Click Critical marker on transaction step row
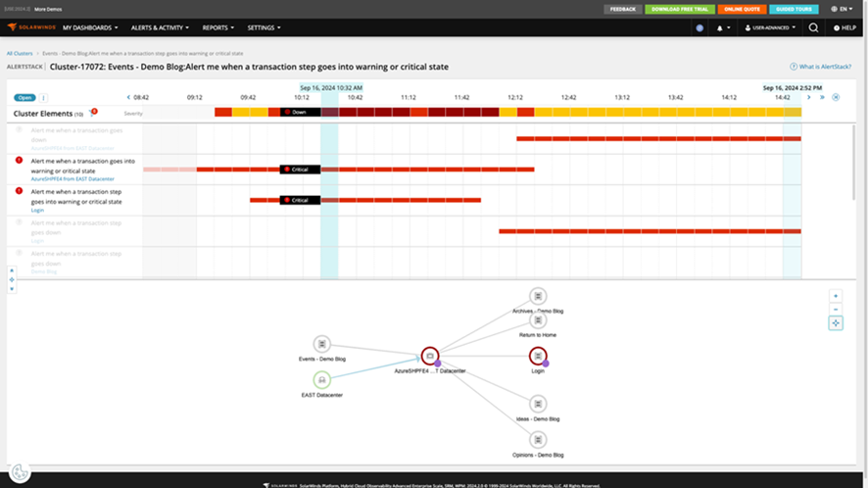The width and height of the screenshot is (868, 488). pyautogui.click(x=300, y=200)
